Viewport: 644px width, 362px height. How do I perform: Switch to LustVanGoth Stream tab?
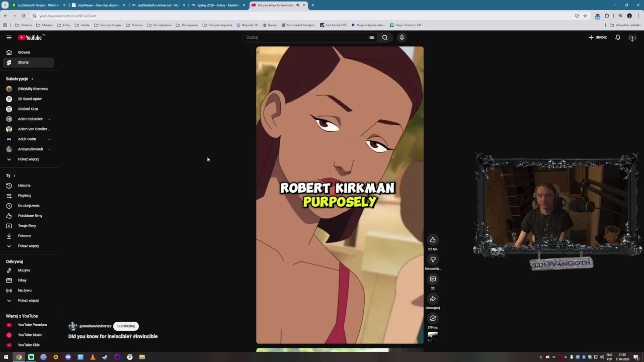click(x=38, y=5)
